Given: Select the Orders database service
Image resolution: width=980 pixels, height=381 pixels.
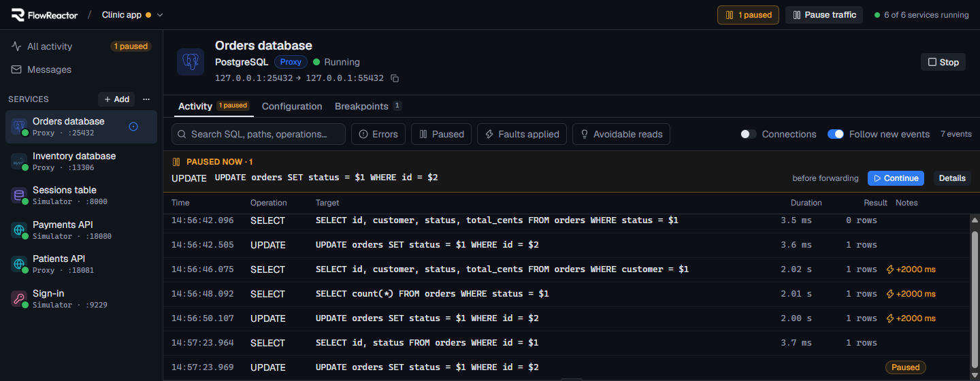Looking at the screenshot, I should click(81, 127).
